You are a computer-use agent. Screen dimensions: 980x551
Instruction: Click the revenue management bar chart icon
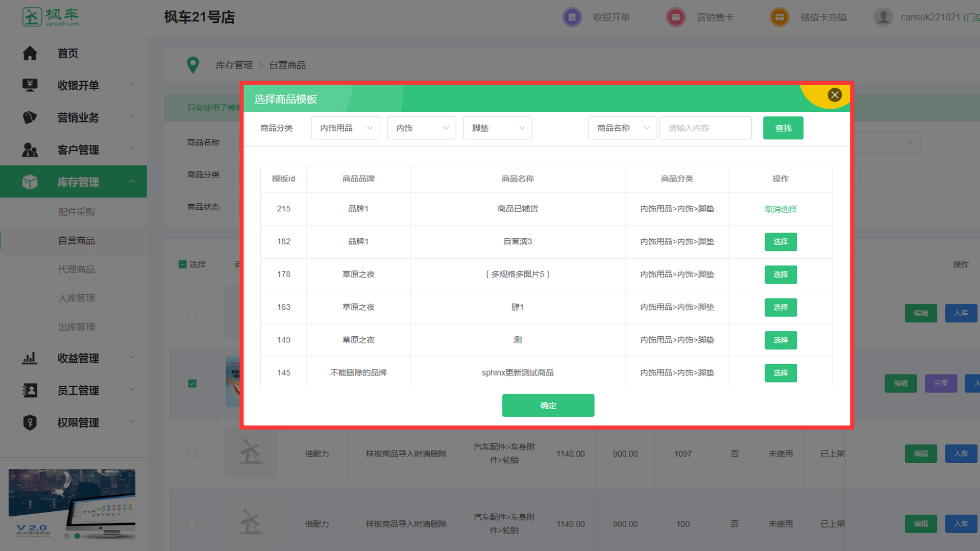pyautogui.click(x=30, y=358)
